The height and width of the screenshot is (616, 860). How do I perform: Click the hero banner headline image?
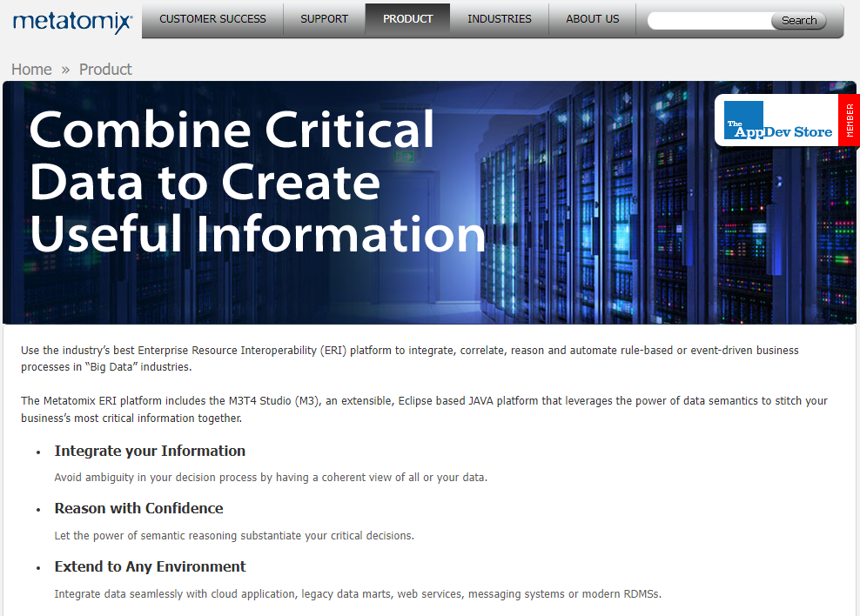click(429, 203)
